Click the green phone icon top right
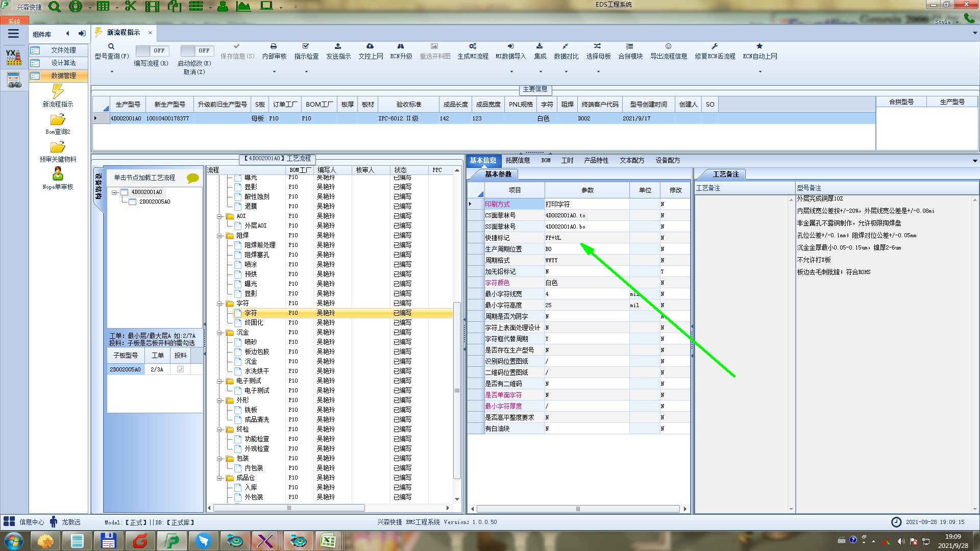 click(968, 18)
